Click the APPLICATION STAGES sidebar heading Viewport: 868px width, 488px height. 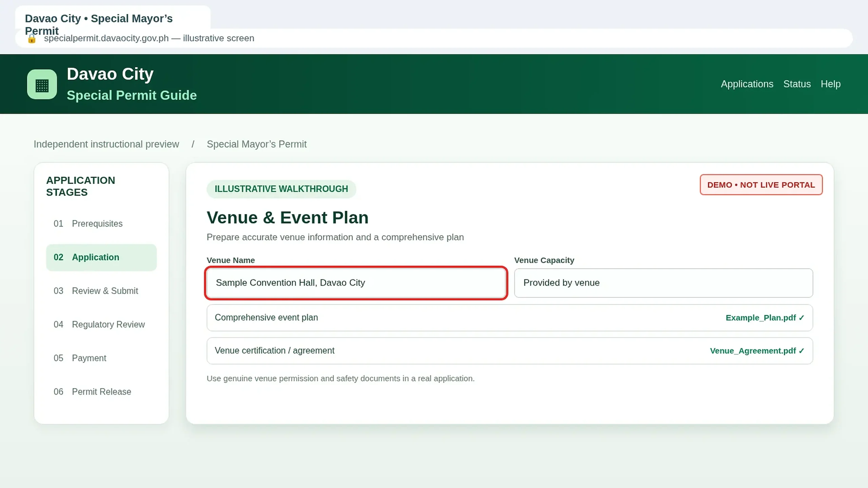(81, 186)
